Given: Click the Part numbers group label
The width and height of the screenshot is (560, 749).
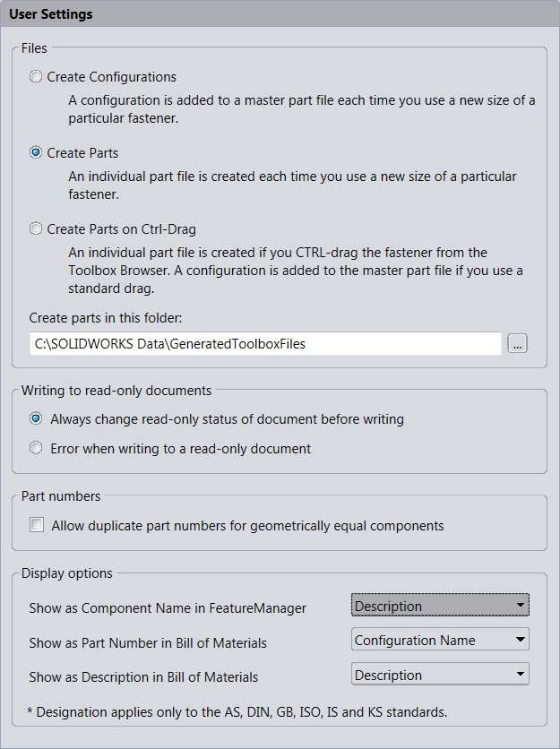Looking at the screenshot, I should [x=61, y=496].
